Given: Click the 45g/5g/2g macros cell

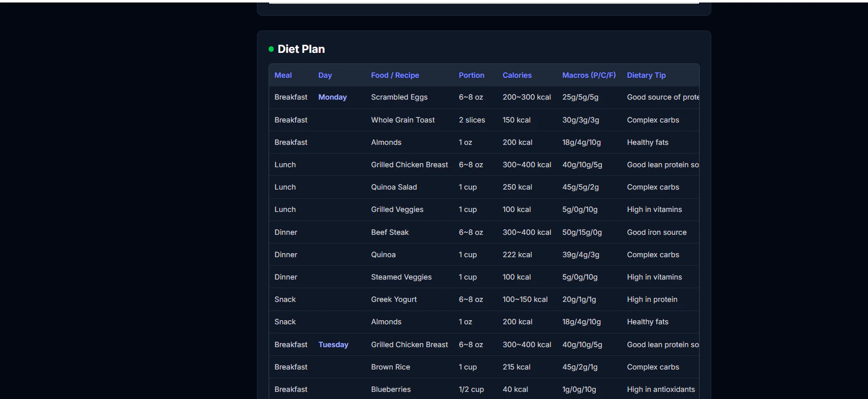Looking at the screenshot, I should tap(581, 187).
